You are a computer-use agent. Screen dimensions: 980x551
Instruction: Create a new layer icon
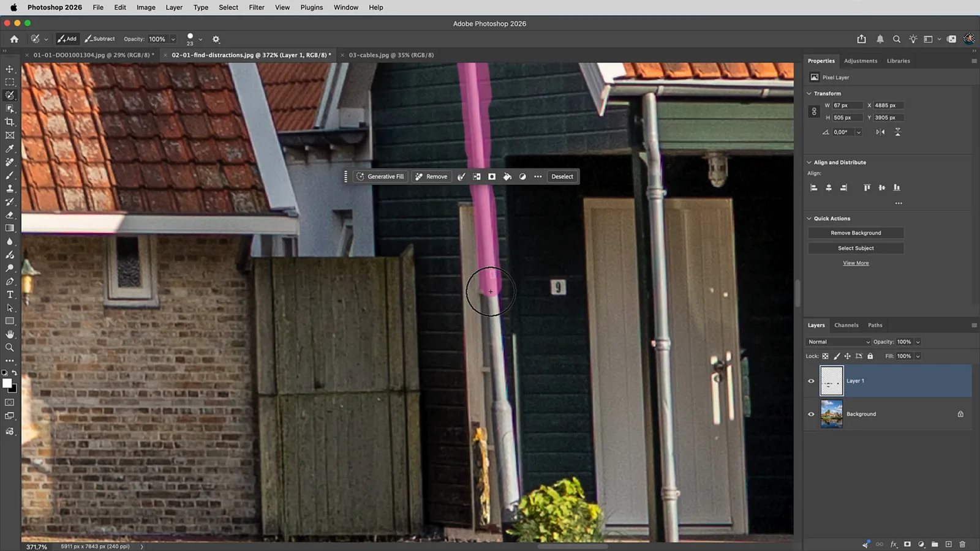949,544
